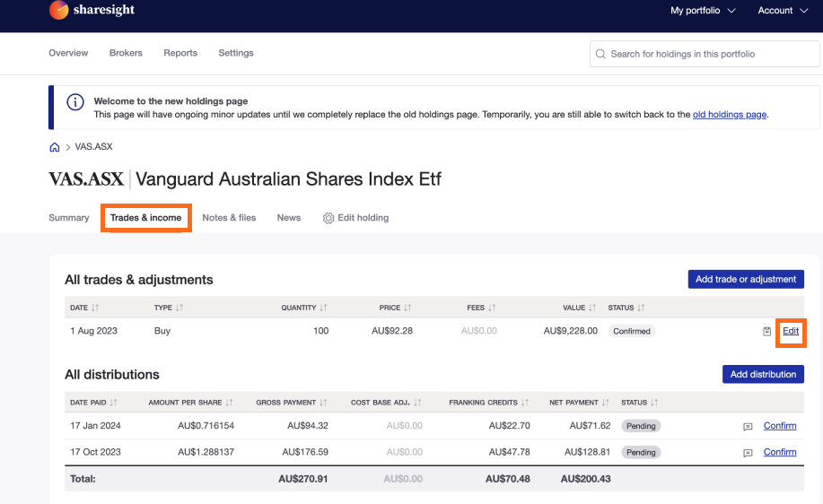Click the Sharesight logo
The height and width of the screenshot is (504, 823).
[92, 10]
